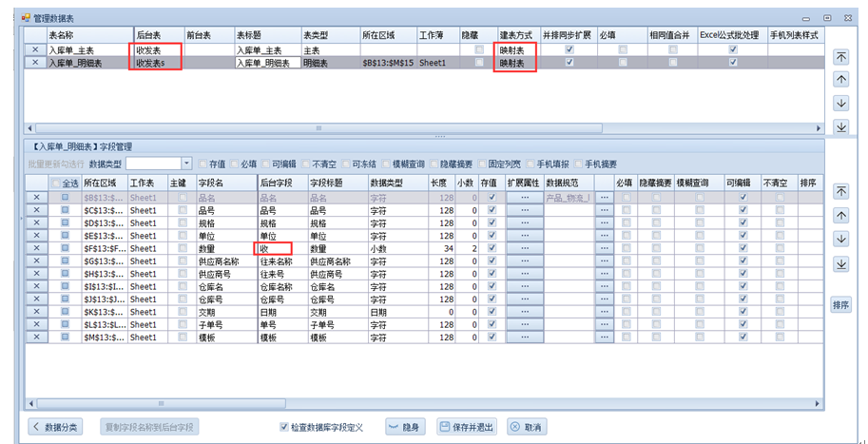This screenshot has height=444, width=868.
Task: Move field down one position in field list
Action: tap(840, 240)
